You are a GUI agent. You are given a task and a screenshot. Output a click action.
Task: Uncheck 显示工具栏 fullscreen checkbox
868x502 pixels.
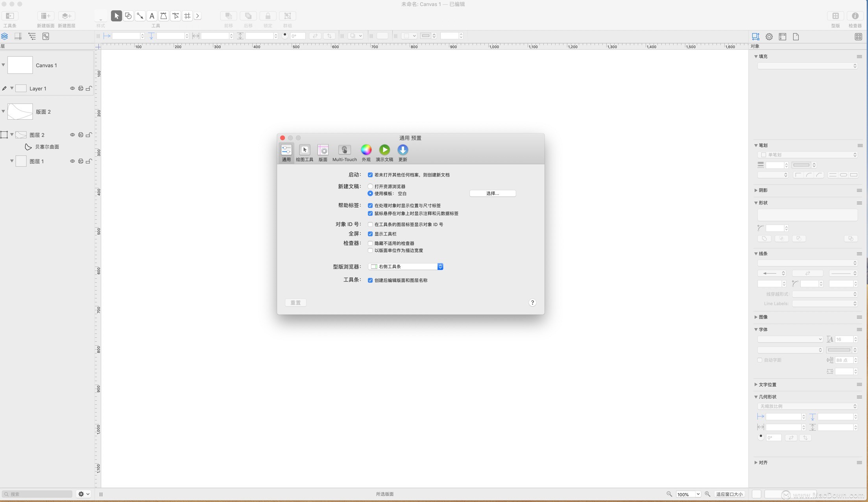(370, 234)
